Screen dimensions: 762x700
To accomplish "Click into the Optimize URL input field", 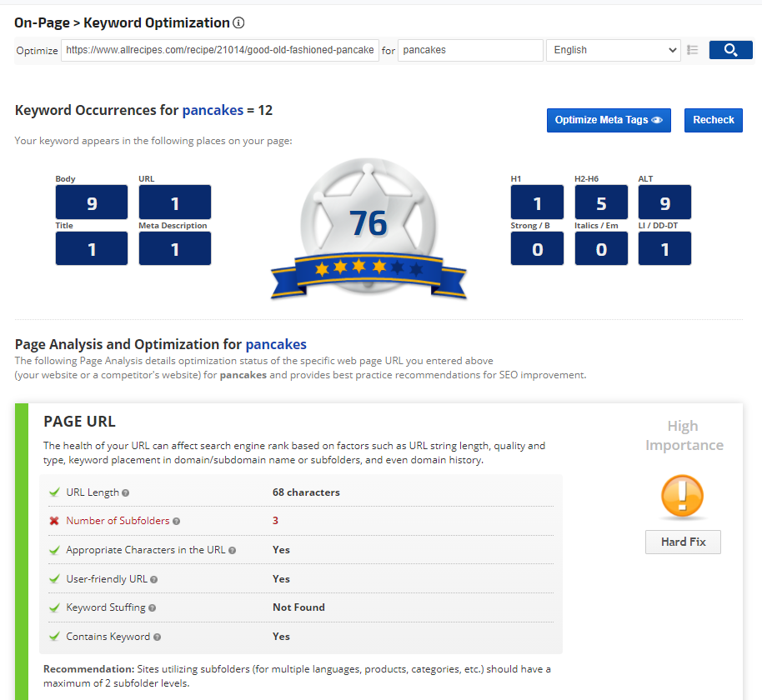I will click(x=220, y=50).
